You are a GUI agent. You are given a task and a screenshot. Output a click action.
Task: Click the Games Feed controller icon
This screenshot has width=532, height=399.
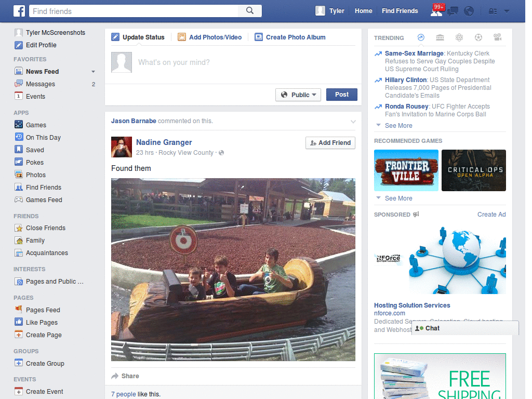pos(19,199)
